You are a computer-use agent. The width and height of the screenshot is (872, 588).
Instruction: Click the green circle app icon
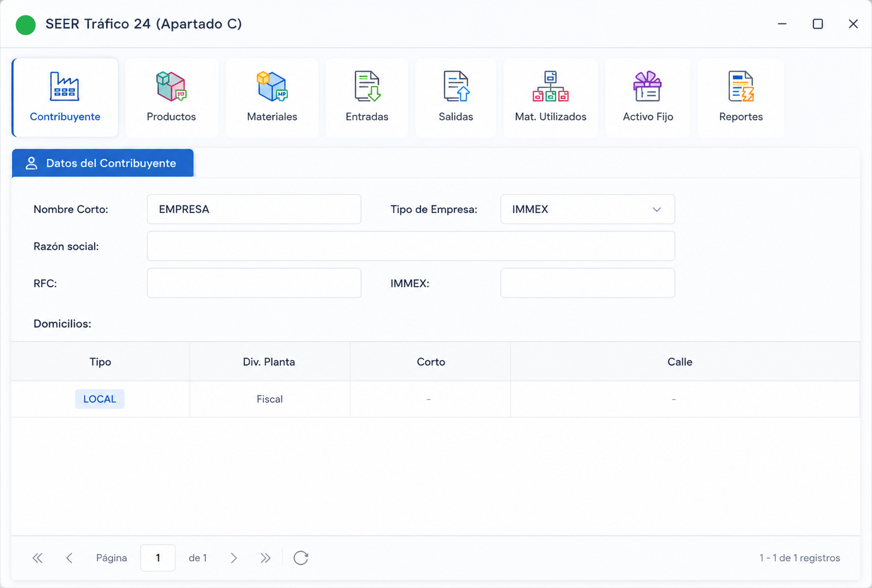[x=26, y=25]
